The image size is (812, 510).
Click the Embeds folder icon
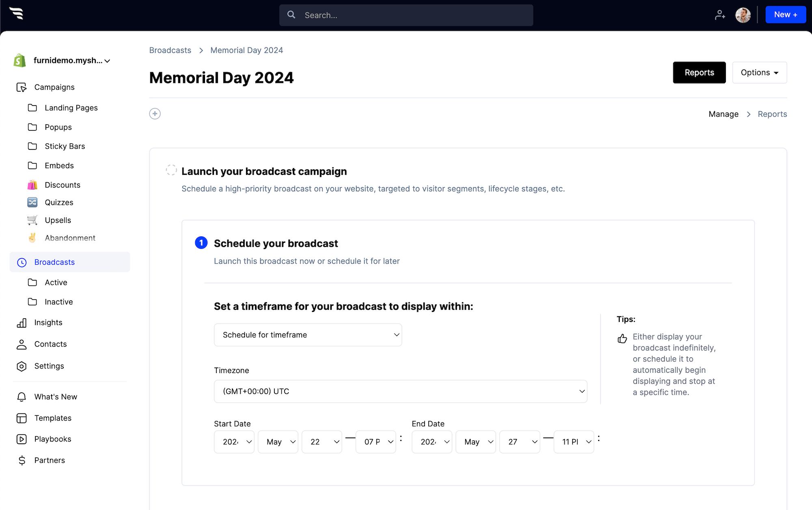(x=32, y=165)
